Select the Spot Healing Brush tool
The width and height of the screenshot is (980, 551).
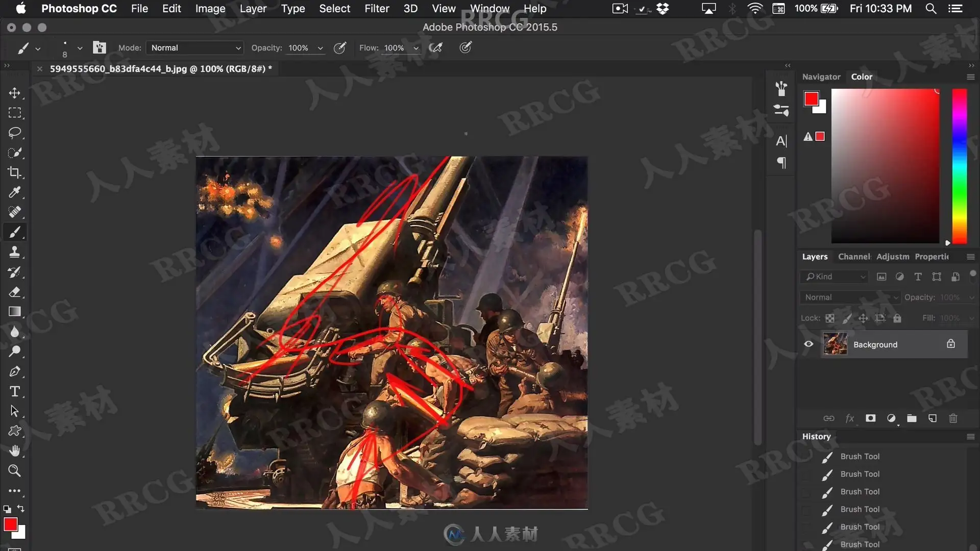click(14, 212)
